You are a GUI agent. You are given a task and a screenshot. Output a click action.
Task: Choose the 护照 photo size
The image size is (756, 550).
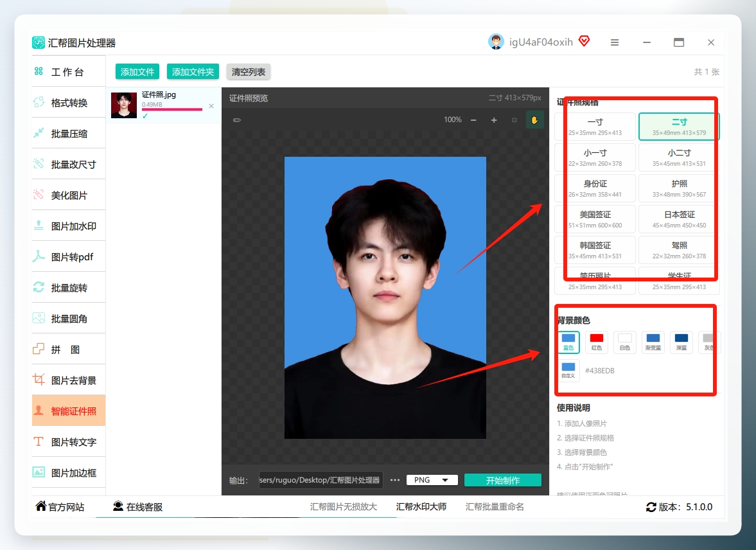679,188
